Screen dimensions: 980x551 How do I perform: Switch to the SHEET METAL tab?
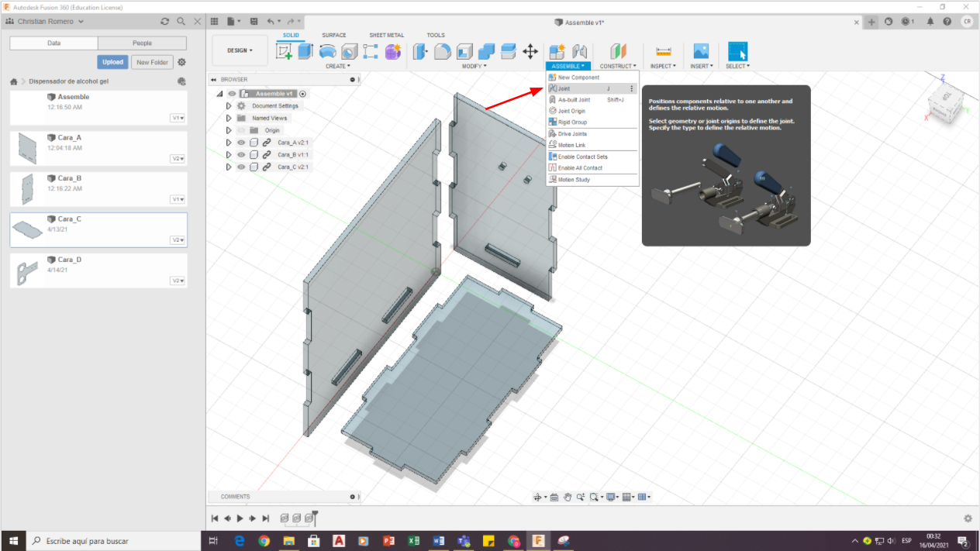click(x=386, y=35)
